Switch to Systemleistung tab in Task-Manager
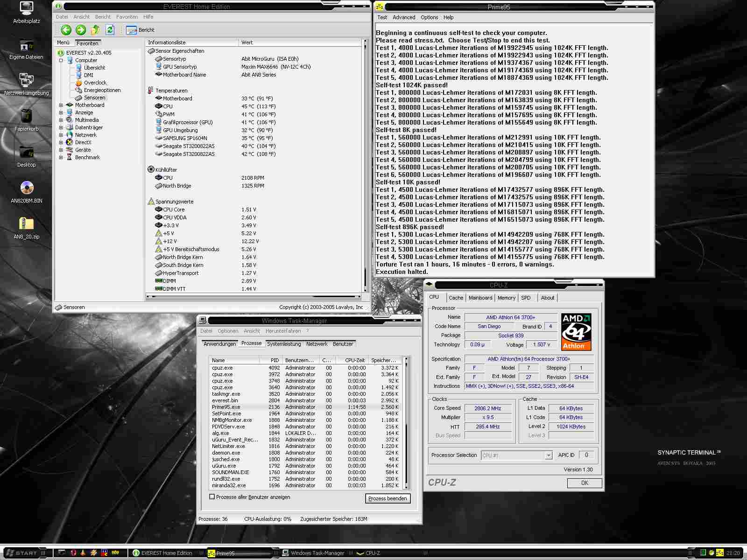This screenshot has width=747, height=560. [284, 344]
